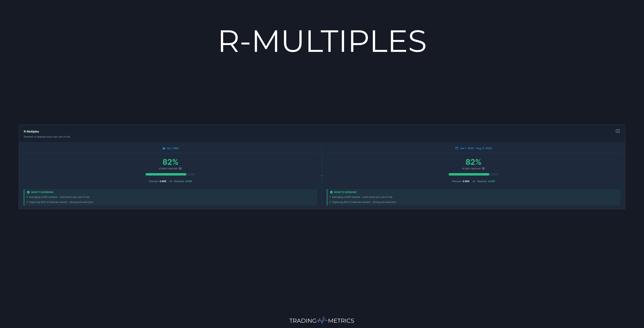
Task: Click the TRADING word in footer logo
Action: tap(303, 321)
